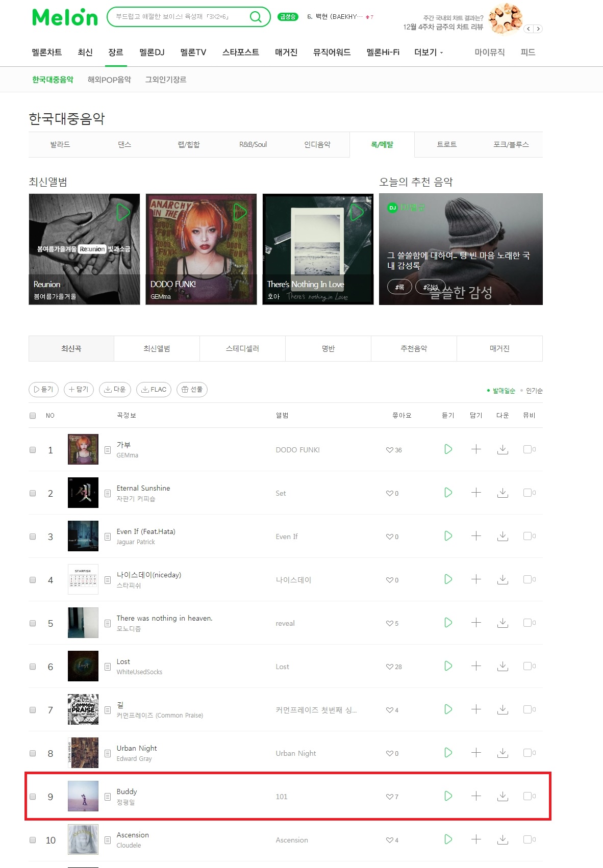The image size is (603, 868).
Task: Show previous banner with left arrow
Action: (529, 29)
